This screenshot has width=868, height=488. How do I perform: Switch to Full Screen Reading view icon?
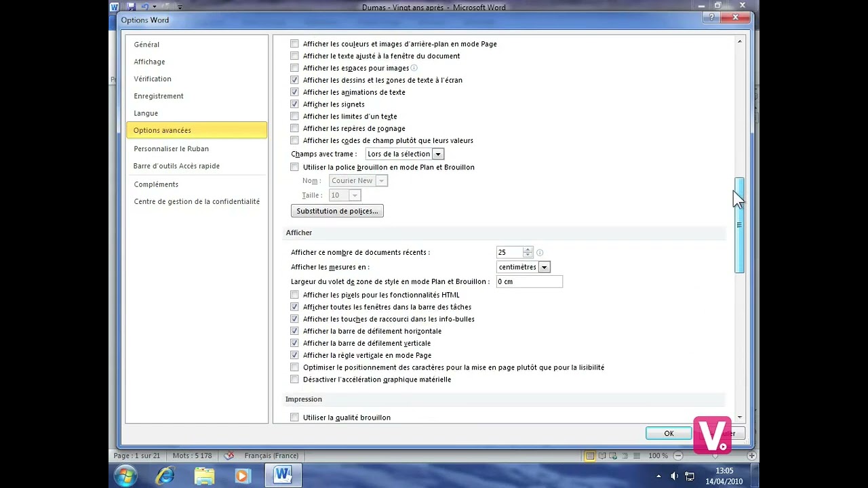[x=601, y=455]
